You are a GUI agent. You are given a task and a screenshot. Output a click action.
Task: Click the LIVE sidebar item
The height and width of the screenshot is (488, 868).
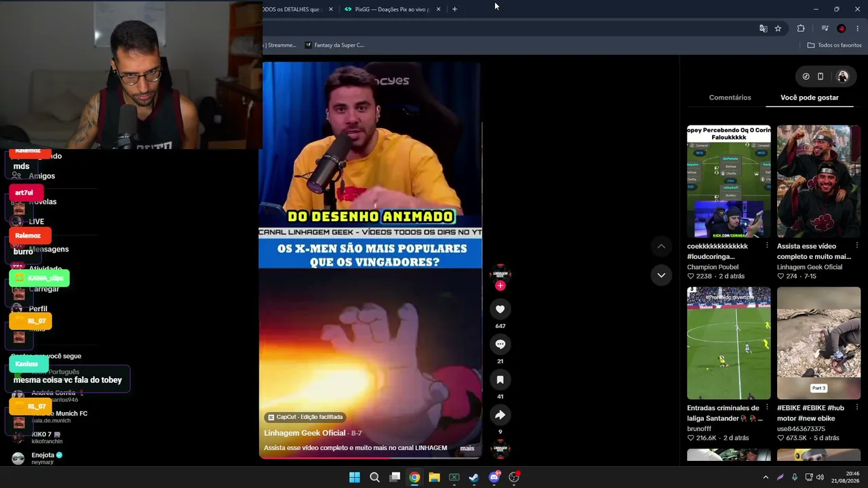(x=37, y=222)
